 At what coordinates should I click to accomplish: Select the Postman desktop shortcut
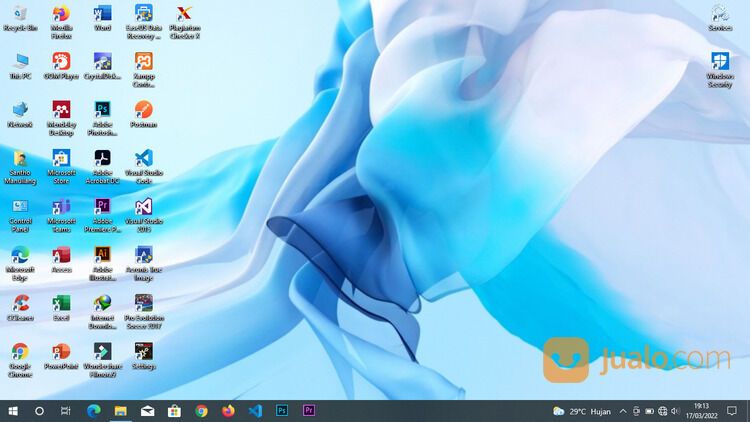143,115
